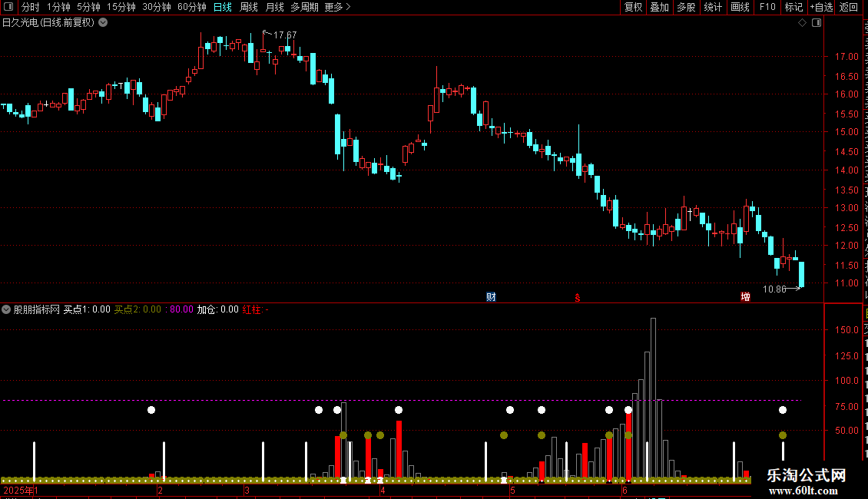Image resolution: width=868 pixels, height=499 pixels.
Task: Switch to 周线 weekly chart
Action: pos(249,7)
